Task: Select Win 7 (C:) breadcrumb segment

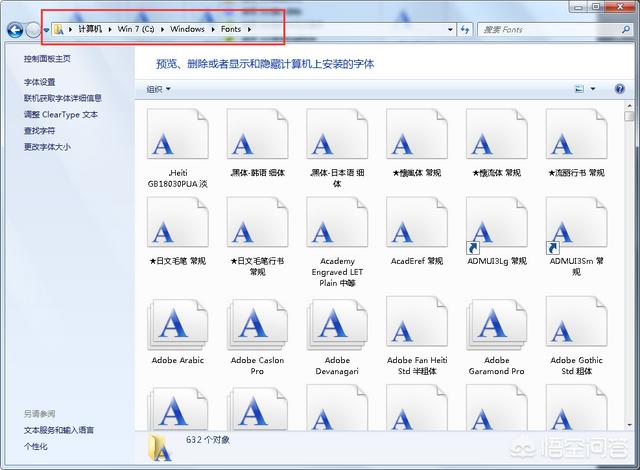Action: tap(136, 29)
